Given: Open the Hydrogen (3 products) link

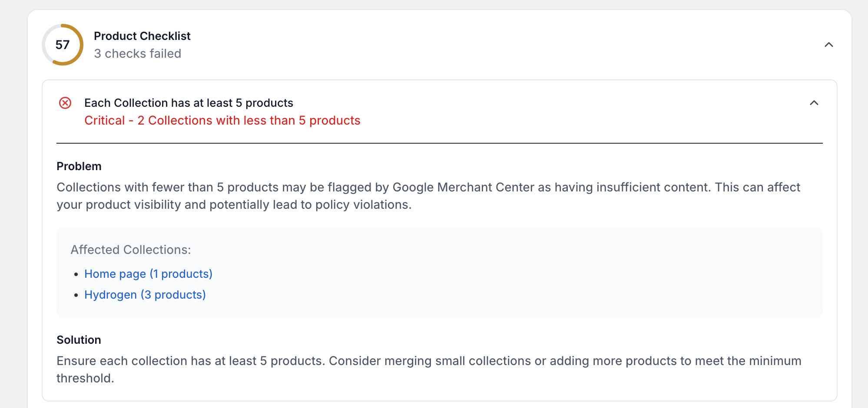Looking at the screenshot, I should (145, 295).
